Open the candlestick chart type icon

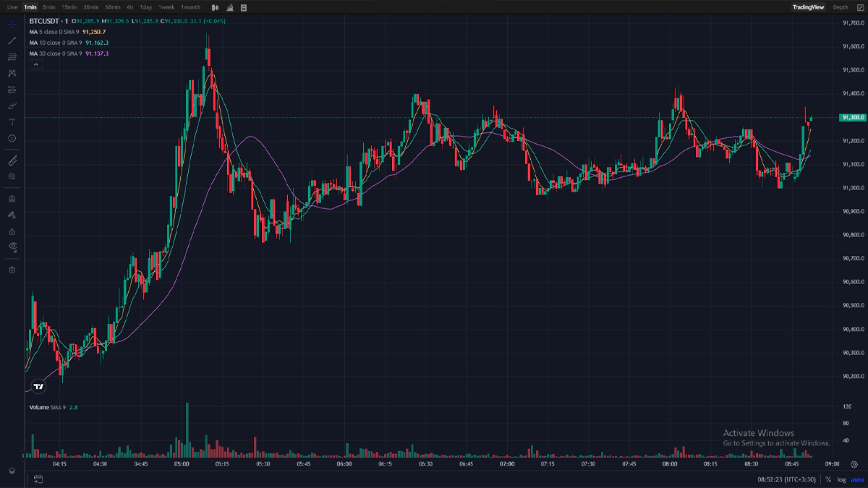216,7
